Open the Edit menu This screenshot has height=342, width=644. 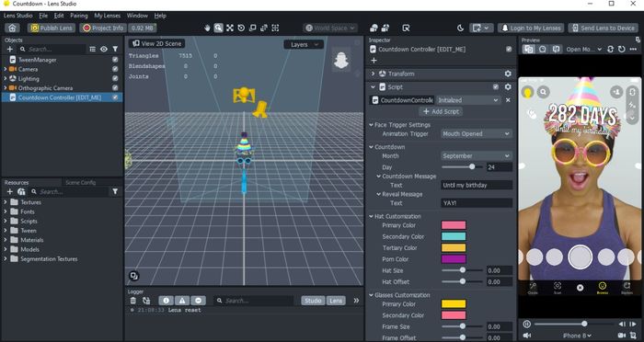click(x=59, y=16)
